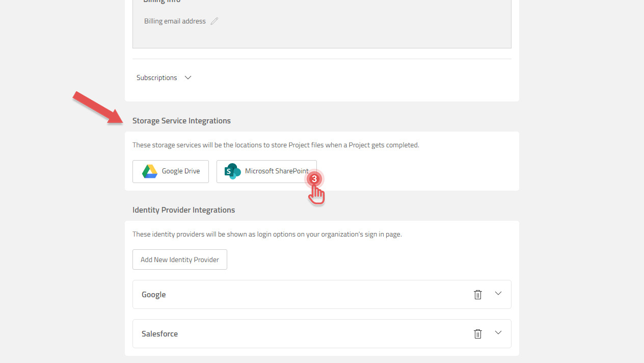Click the Google Drive icon
644x363 pixels.
(x=149, y=171)
